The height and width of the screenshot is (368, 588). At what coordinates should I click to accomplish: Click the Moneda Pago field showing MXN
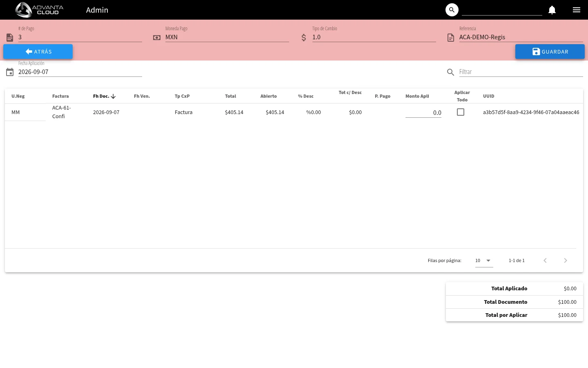(x=227, y=37)
